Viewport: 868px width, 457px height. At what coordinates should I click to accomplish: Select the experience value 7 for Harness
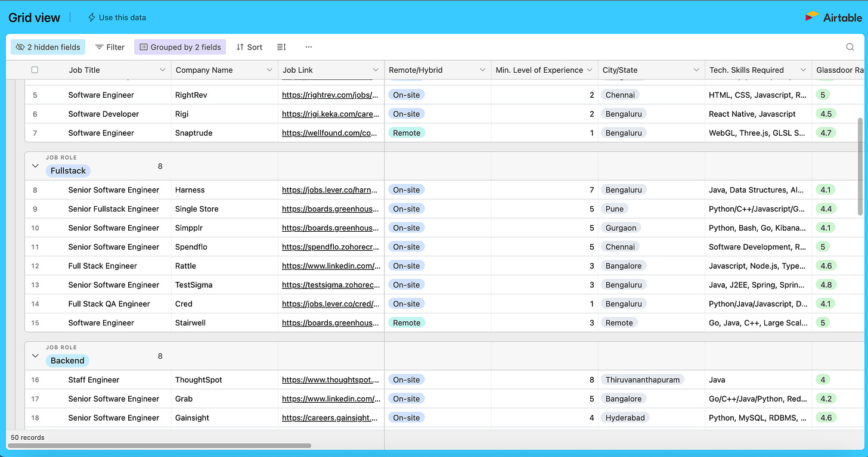[545, 190]
